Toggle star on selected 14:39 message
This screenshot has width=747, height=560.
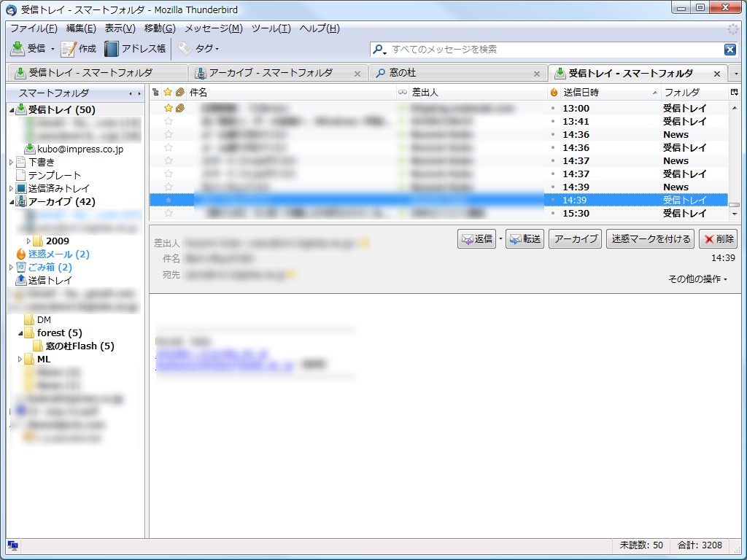[x=169, y=200]
